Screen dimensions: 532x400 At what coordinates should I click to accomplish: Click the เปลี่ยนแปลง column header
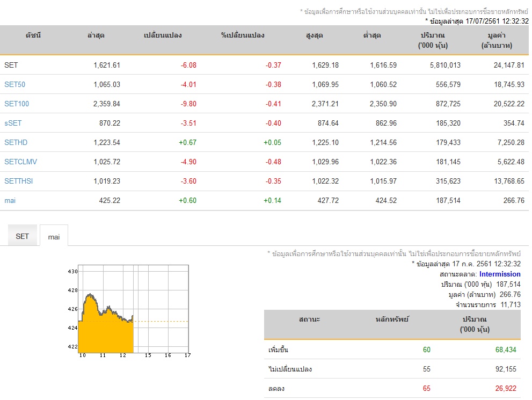point(163,35)
